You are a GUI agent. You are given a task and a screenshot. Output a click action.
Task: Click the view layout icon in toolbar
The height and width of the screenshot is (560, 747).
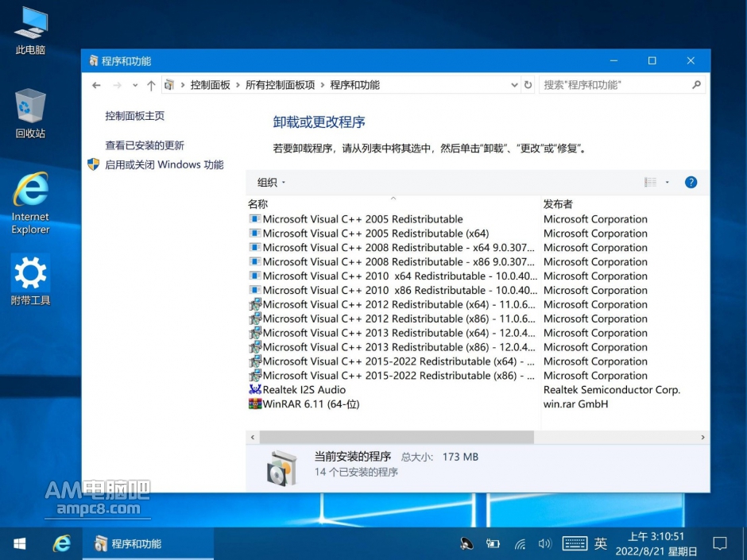(650, 183)
